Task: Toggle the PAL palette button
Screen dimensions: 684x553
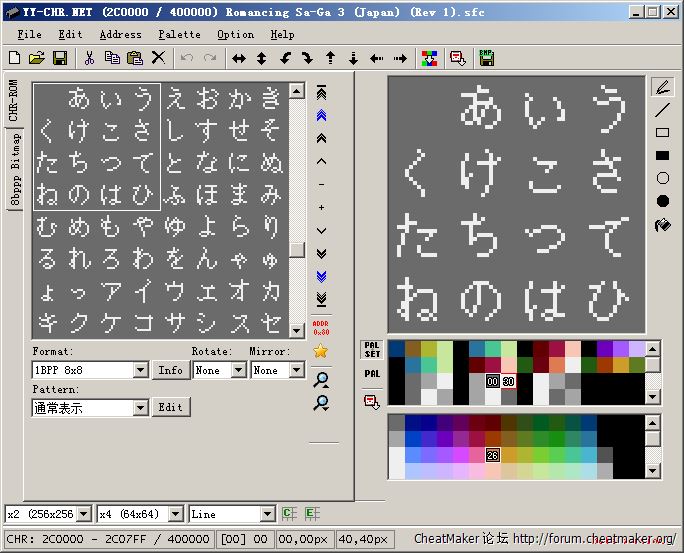Action: click(372, 374)
